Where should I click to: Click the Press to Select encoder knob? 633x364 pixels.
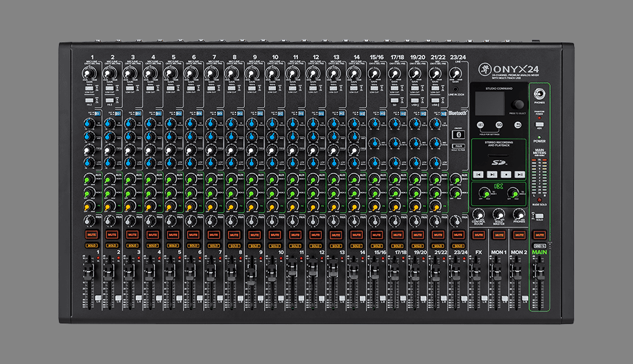point(518,104)
